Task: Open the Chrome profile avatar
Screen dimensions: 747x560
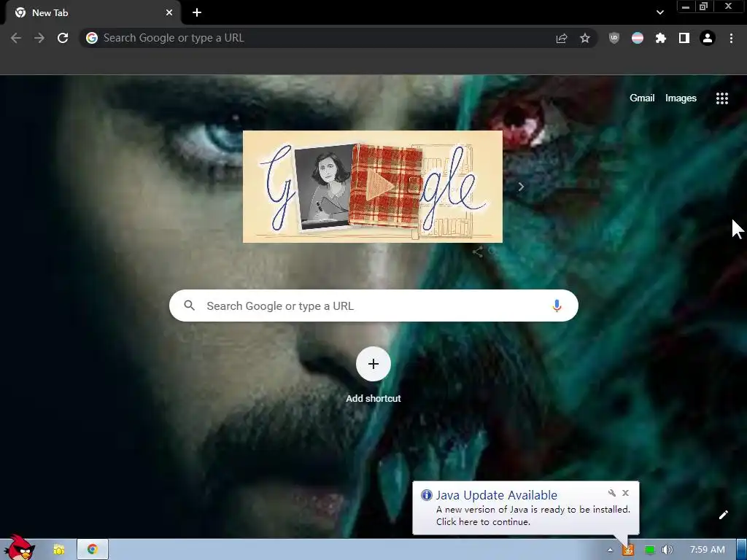Action: 708,38
